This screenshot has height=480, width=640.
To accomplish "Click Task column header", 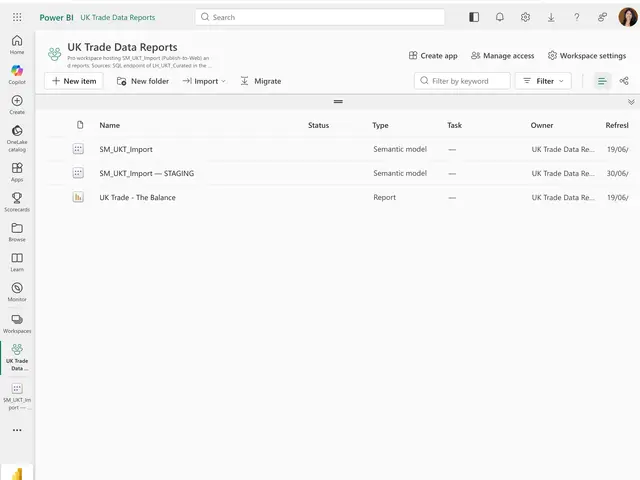I will coord(454,125).
